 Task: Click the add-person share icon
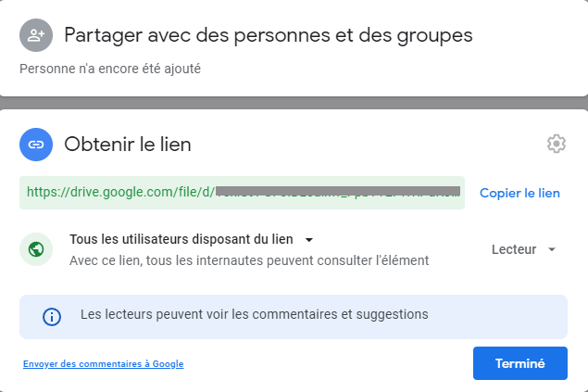point(36,35)
